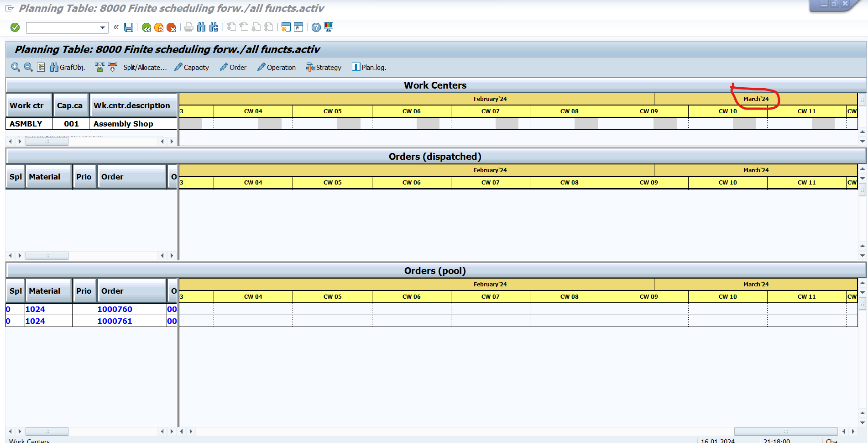Viewport: 868px width, 443px height.
Task: Open the Operation editing function
Action: pos(277,67)
